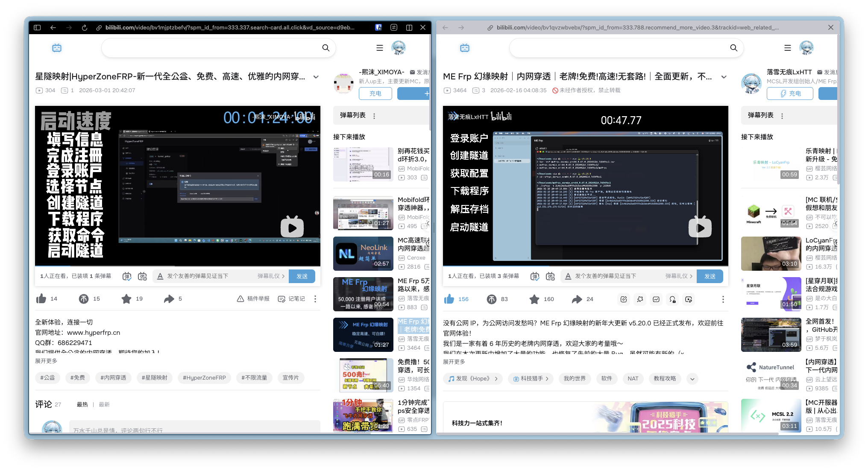The height and width of the screenshot is (471, 868).
Task: Send danmaku on left video with 发送
Action: [x=302, y=276]
